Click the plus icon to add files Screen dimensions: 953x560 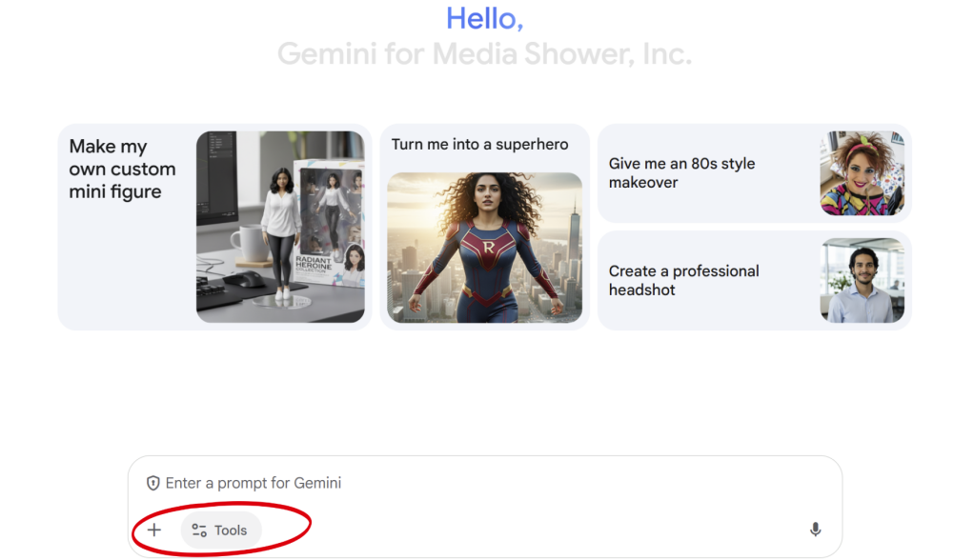click(154, 530)
